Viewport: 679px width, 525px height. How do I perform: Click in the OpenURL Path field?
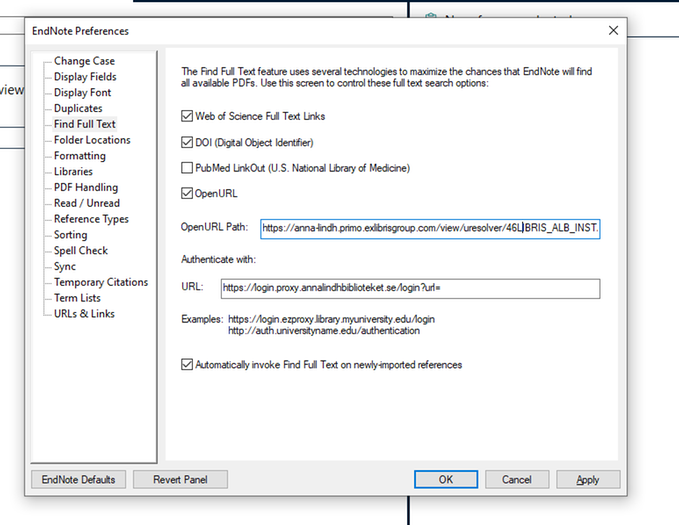[x=430, y=229]
